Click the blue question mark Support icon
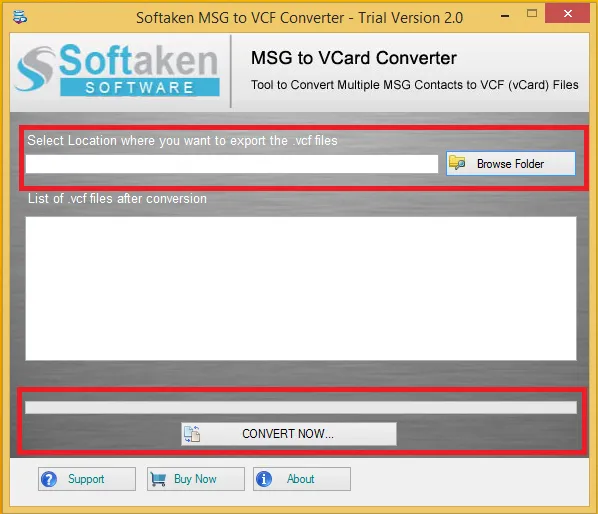Image resolution: width=598 pixels, height=514 pixels. pos(49,479)
